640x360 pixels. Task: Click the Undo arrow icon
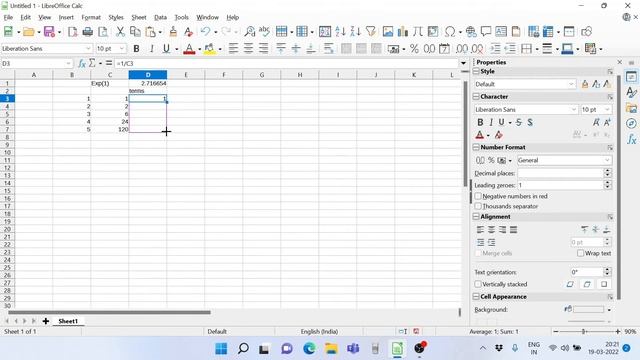click(205, 31)
